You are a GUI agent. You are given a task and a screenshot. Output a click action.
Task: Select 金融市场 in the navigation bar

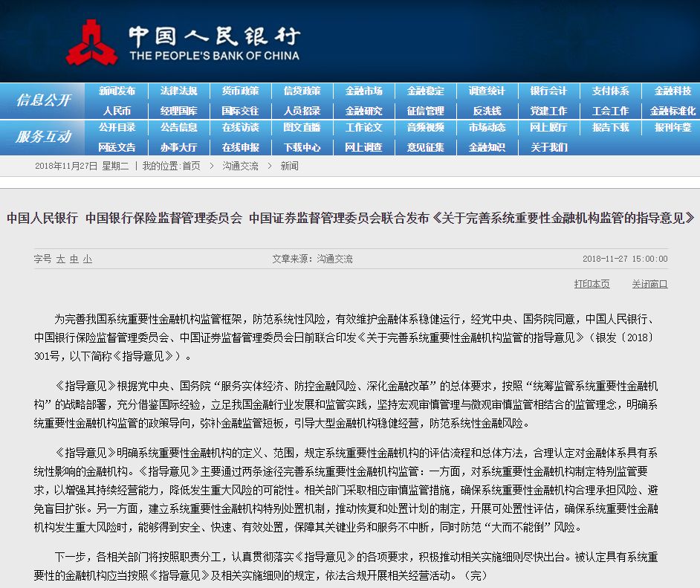[x=363, y=91]
